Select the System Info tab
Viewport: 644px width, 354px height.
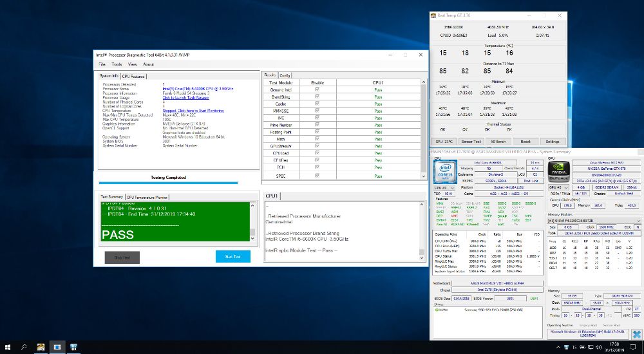pyautogui.click(x=109, y=75)
